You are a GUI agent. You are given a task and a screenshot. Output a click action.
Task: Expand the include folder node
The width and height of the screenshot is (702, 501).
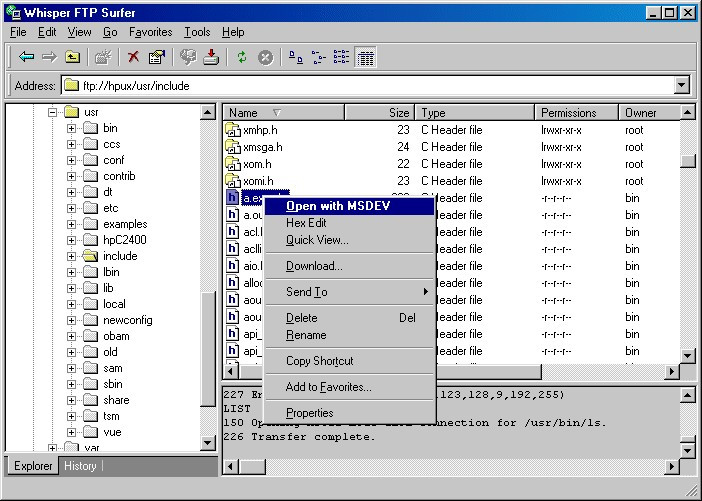click(x=71, y=256)
